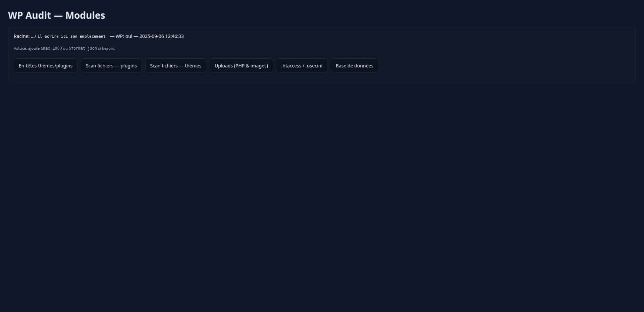Open the "En-têtes thèmes/plugins" module

[45, 65]
